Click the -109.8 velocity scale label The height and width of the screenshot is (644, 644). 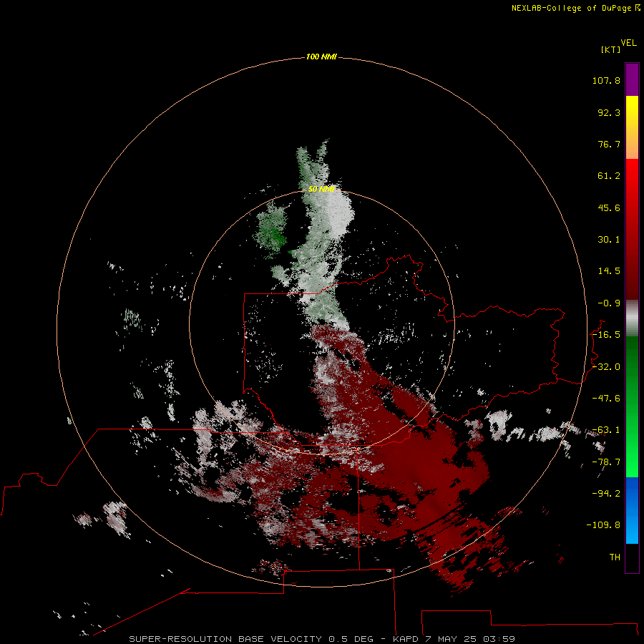[x=603, y=525]
